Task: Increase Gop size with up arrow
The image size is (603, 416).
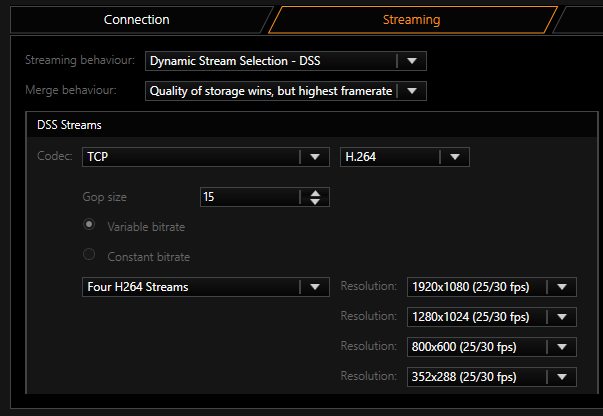Action: click(315, 193)
